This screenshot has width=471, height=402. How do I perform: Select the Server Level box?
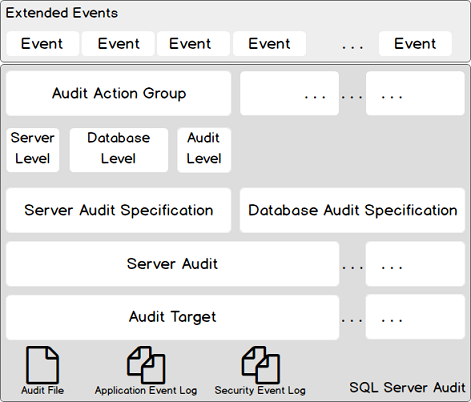pyautogui.click(x=33, y=150)
